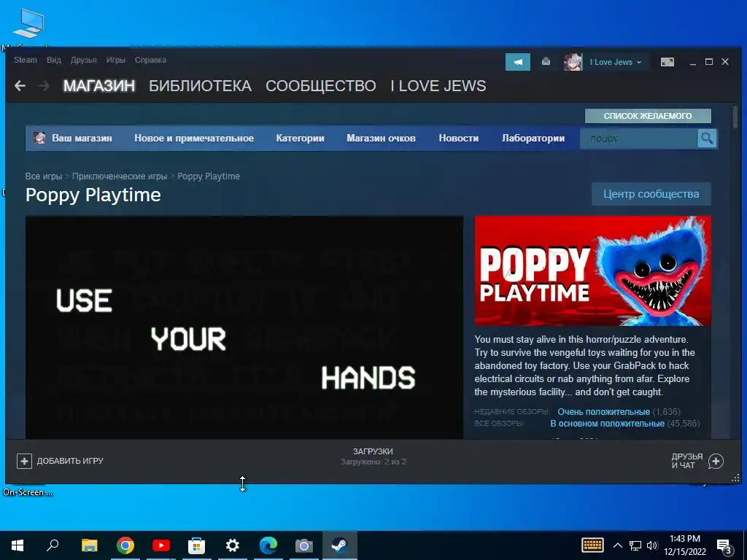Viewport: 747px width, 560px height.
Task: Click the store search field
Action: tap(639, 139)
